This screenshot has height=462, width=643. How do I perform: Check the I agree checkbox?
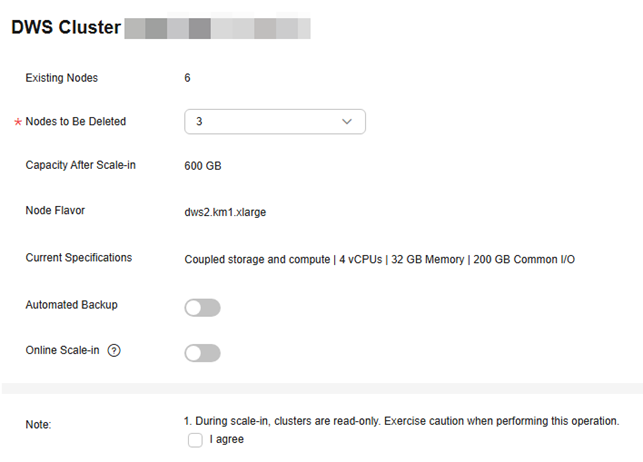(195, 440)
